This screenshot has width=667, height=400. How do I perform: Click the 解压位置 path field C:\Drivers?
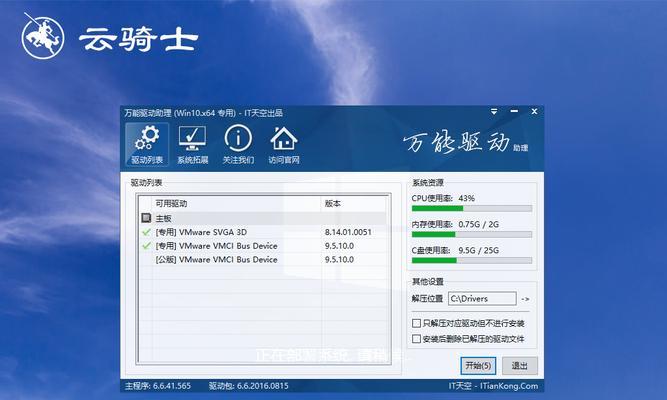click(x=482, y=299)
